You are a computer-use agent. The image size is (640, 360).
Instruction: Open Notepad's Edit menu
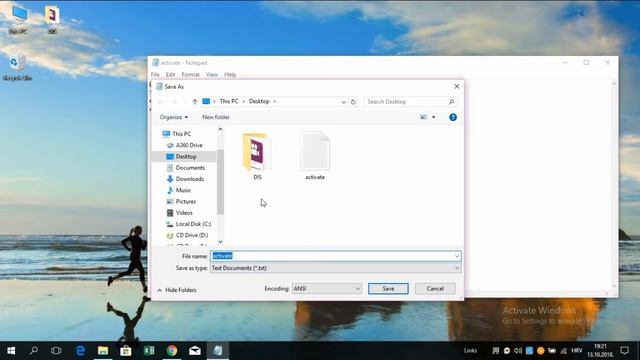coord(170,75)
